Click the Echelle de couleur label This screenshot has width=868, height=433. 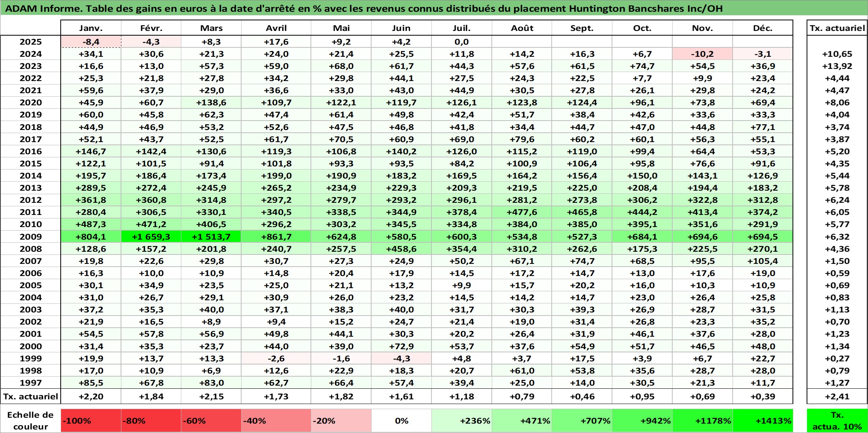coord(31,421)
